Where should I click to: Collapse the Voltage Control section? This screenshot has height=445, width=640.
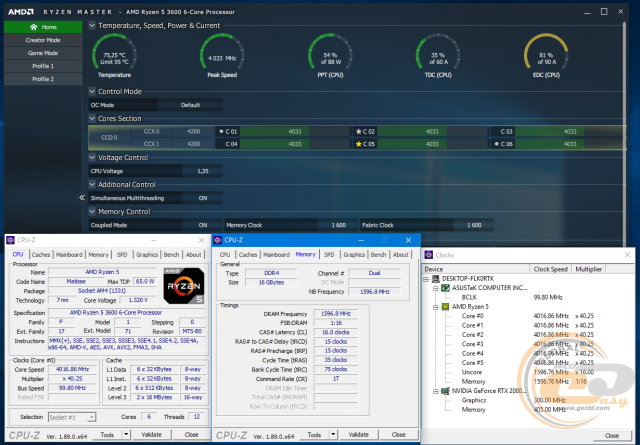[x=92, y=158]
